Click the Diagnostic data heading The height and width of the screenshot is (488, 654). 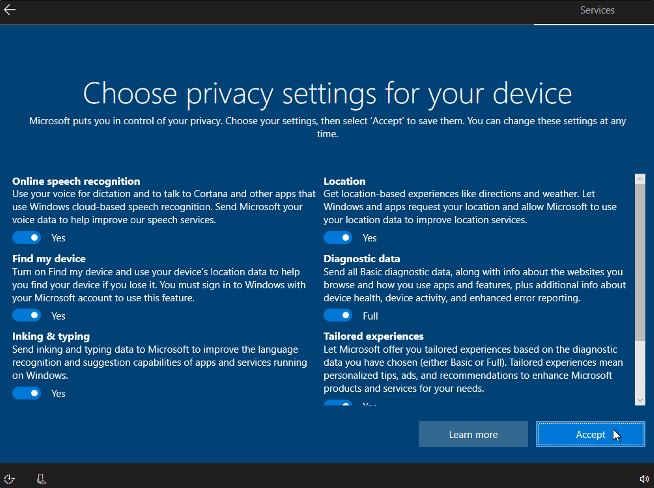tap(362, 259)
